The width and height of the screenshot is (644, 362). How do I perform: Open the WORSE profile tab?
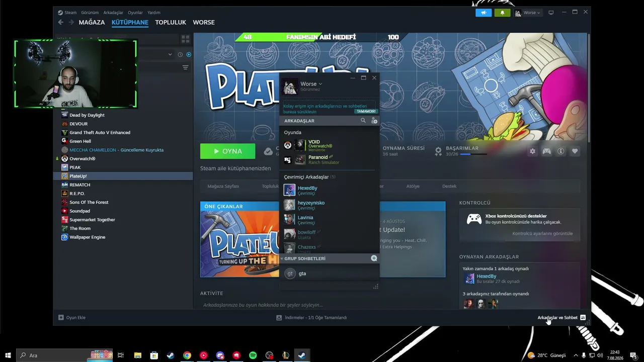coord(204,23)
